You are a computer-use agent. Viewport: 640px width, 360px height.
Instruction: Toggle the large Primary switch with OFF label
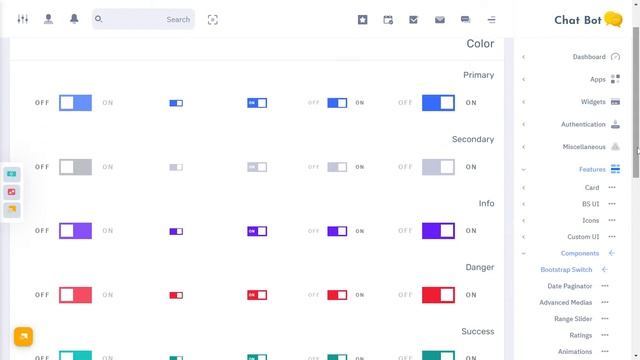pyautogui.click(x=76, y=103)
